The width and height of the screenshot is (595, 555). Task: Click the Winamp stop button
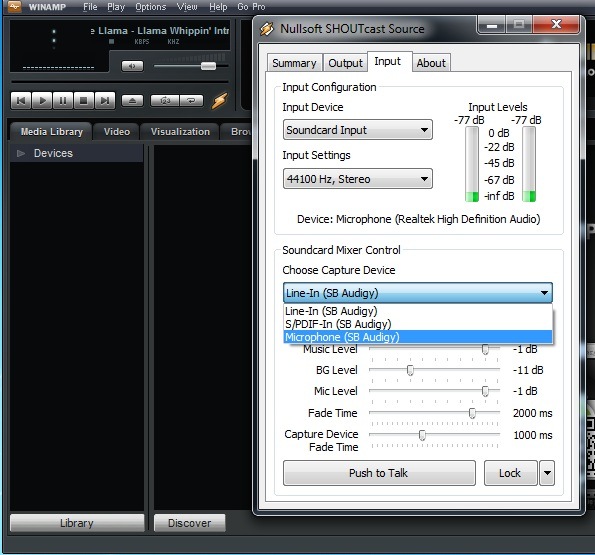tap(84, 101)
